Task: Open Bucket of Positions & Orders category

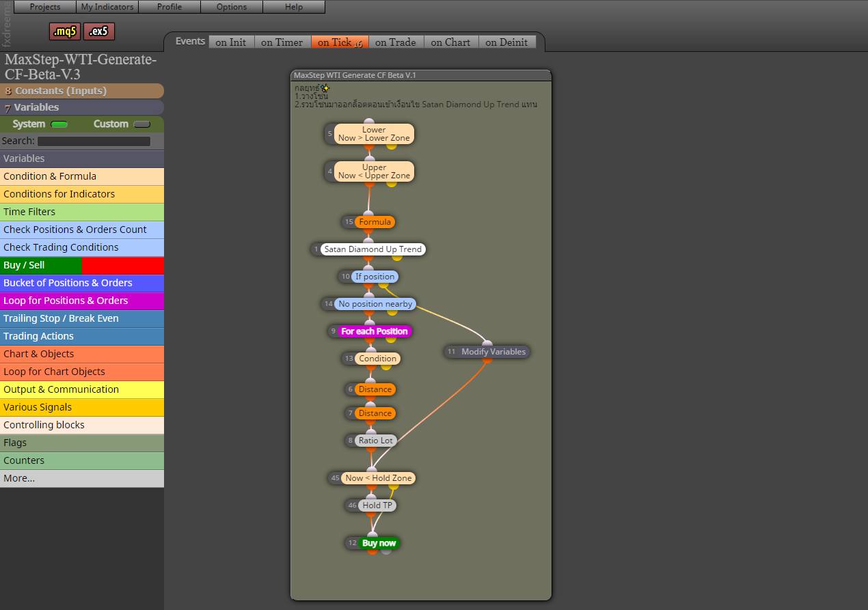Action: 82,283
